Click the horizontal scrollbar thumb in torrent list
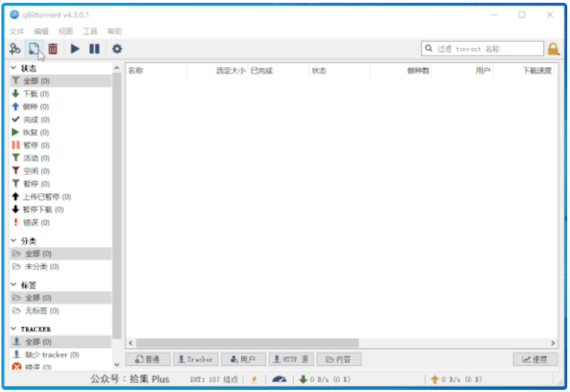Viewport: 570px width, 392px height. [x=247, y=343]
